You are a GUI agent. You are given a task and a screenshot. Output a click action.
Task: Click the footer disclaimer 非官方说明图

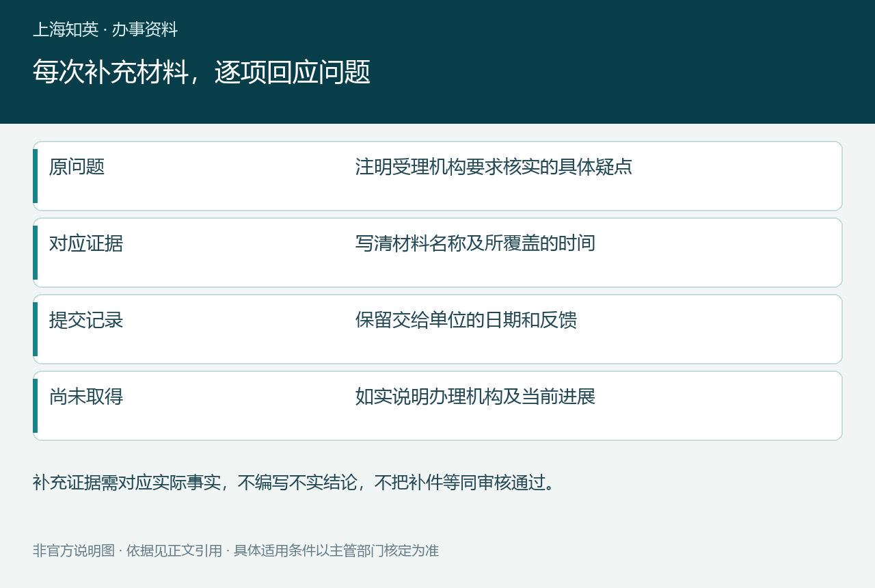click(236, 550)
